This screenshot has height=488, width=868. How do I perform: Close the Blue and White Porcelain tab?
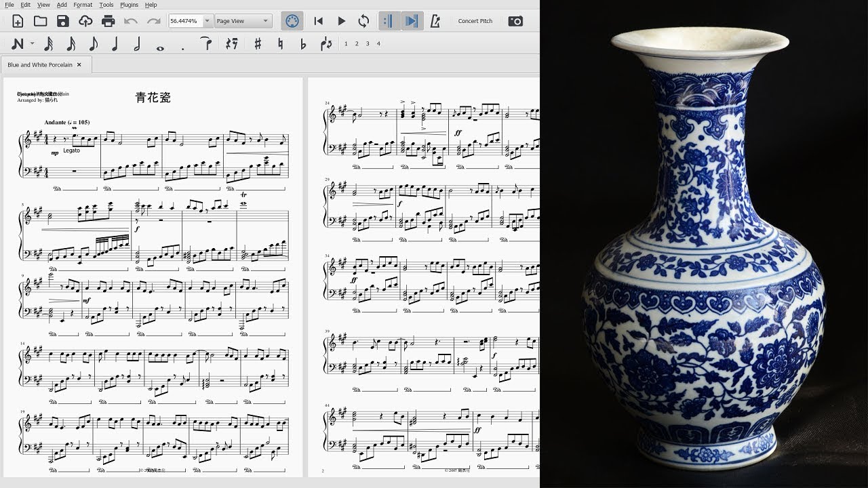coord(79,65)
